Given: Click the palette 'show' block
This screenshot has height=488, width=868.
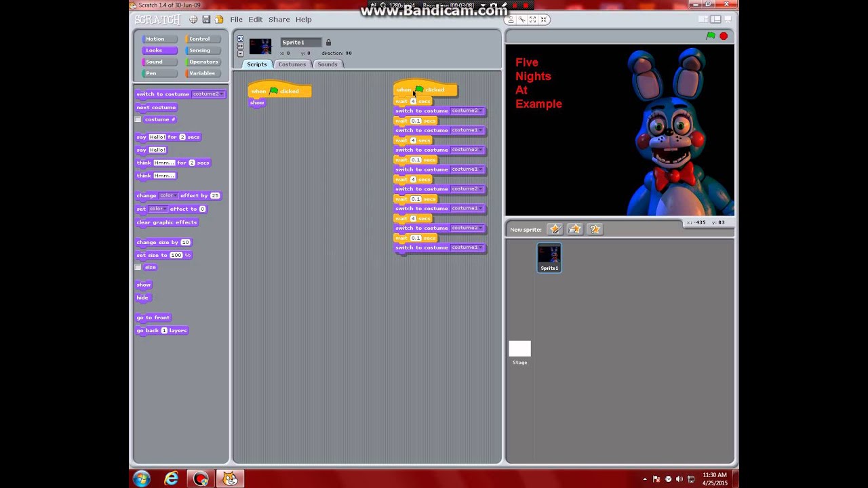Looking at the screenshot, I should [144, 285].
